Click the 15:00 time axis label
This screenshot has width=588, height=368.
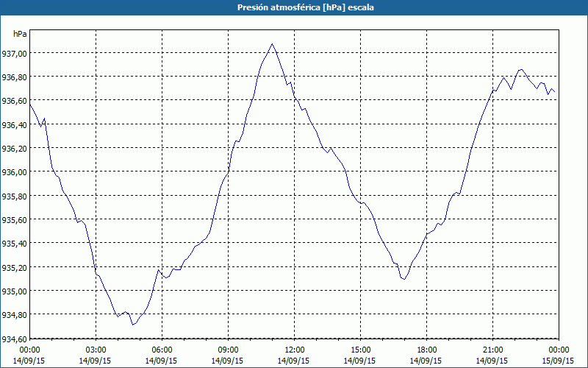(x=360, y=350)
